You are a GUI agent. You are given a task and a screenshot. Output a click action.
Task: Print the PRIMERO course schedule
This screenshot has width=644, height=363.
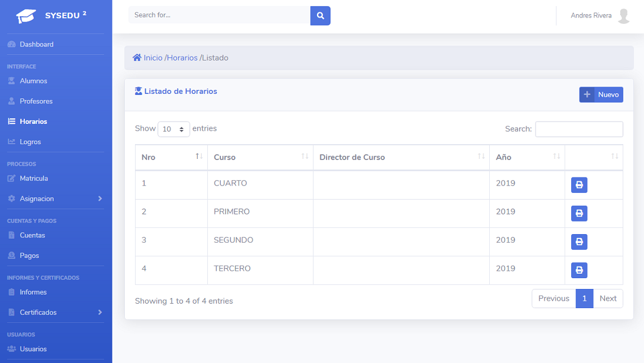(x=579, y=213)
